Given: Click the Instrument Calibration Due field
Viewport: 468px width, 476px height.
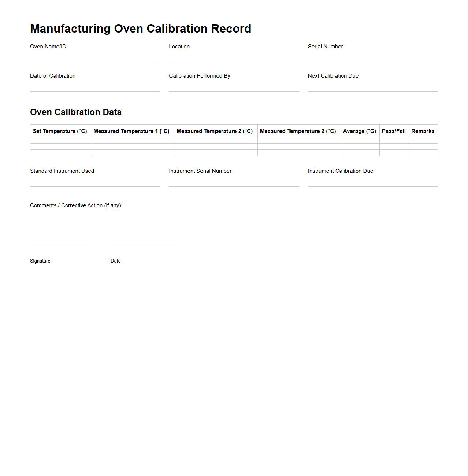Looking at the screenshot, I should (x=372, y=182).
